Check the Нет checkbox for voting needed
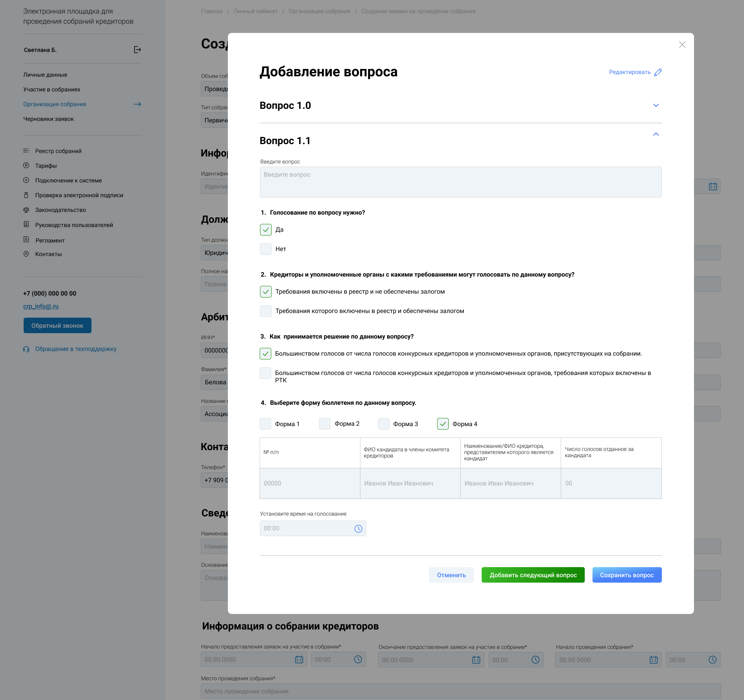Viewport: 744px width, 700px height. pyautogui.click(x=266, y=249)
